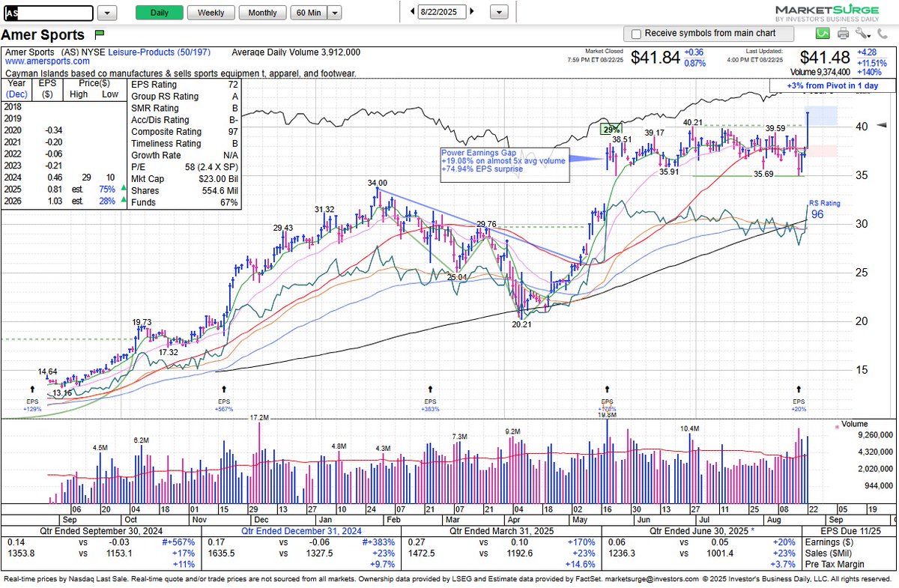
Task: Click the print chart icon
Action: [843, 33]
